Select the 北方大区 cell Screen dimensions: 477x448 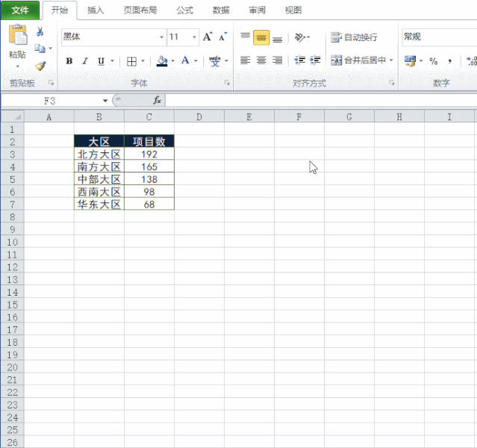[x=99, y=155]
